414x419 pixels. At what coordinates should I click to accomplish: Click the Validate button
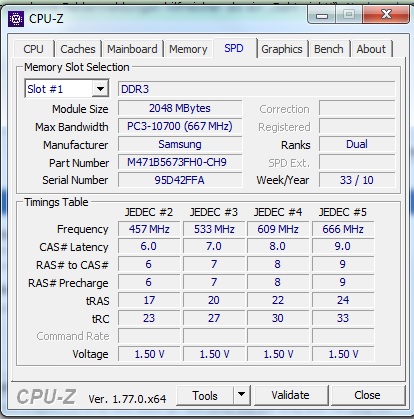290,395
